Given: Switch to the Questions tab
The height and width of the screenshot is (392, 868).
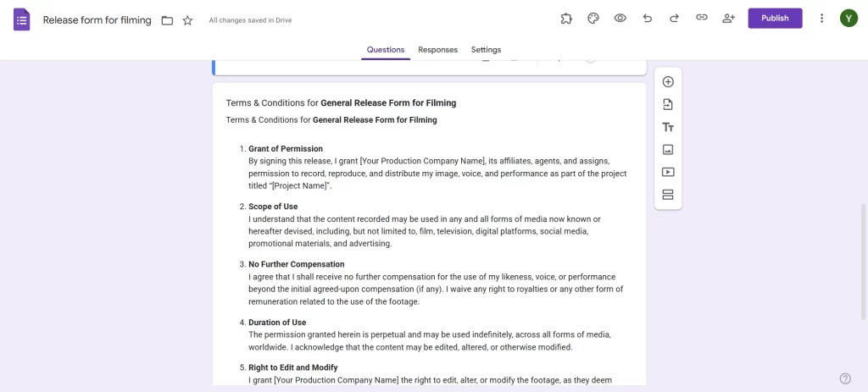Looking at the screenshot, I should coord(386,50).
